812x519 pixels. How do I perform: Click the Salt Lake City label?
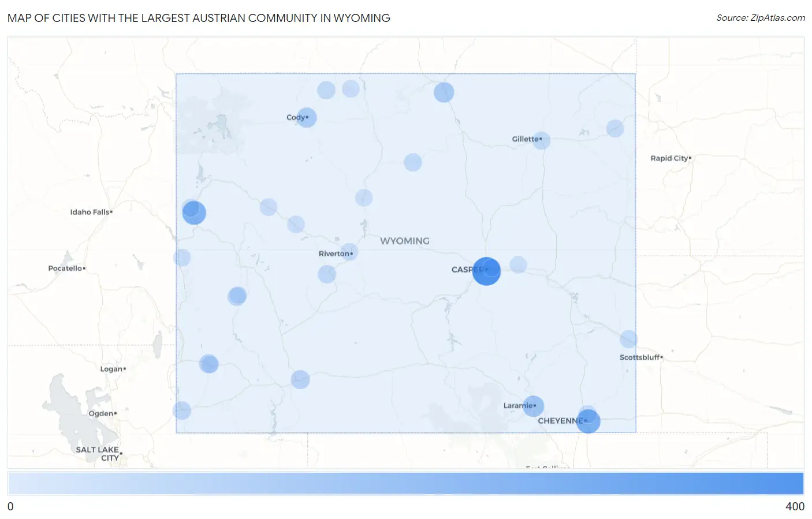[98, 454]
